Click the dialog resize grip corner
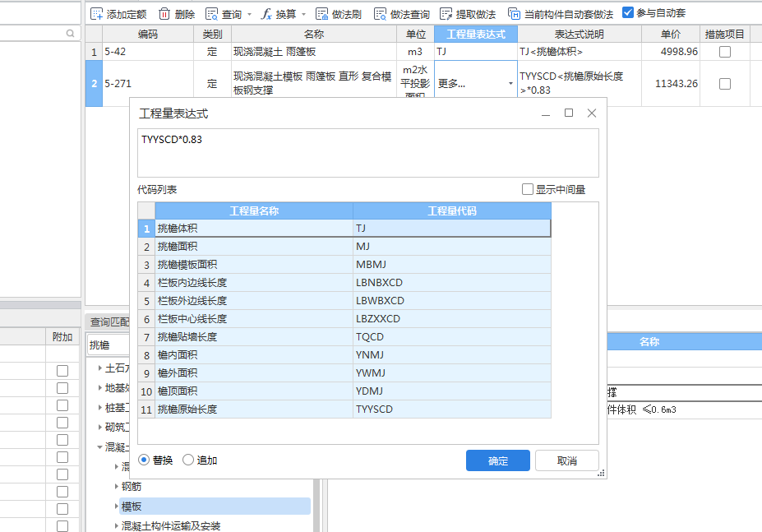This screenshot has height=532, width=762. [x=601, y=473]
